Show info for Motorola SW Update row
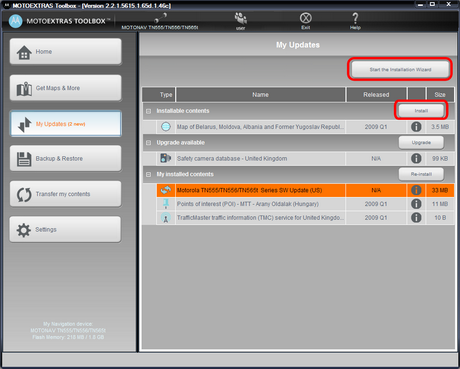460x369 pixels. click(416, 190)
